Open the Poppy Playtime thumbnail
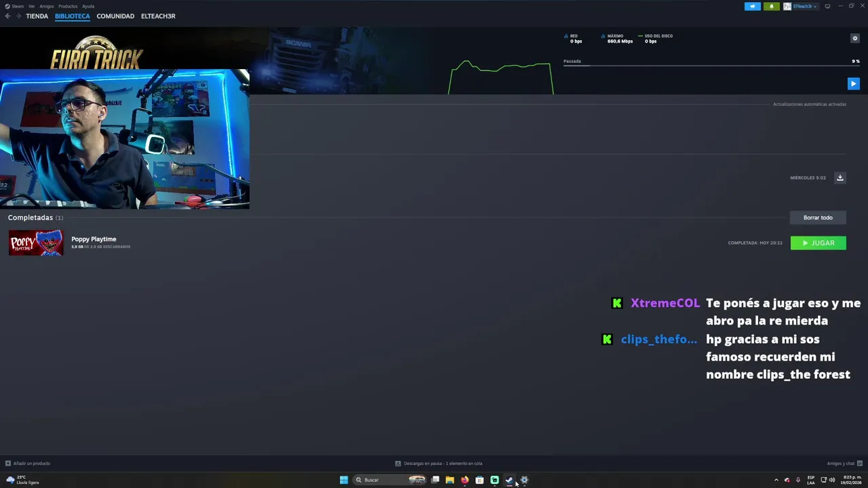This screenshot has width=868, height=488. pyautogui.click(x=36, y=243)
